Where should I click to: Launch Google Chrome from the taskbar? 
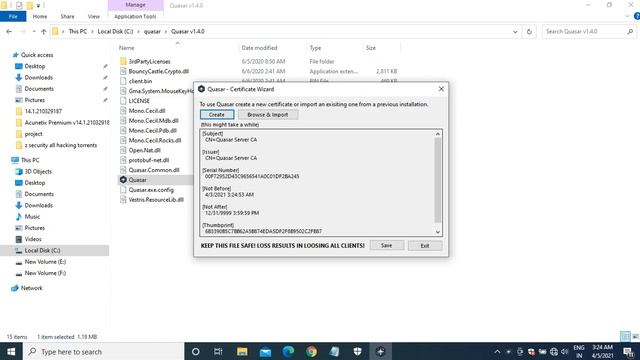[311, 351]
